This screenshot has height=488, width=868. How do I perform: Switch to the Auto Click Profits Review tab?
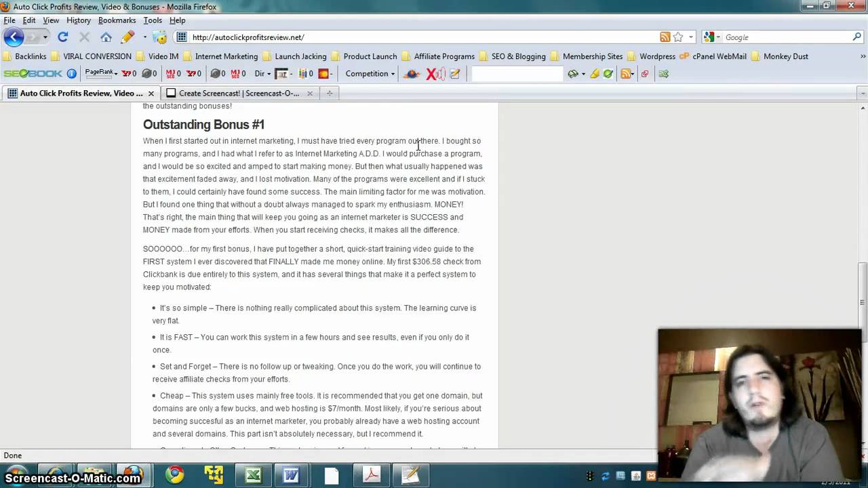pos(81,93)
